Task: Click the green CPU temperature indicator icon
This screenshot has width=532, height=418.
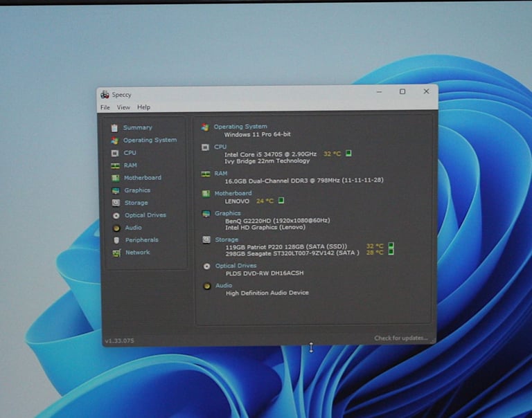Action: (348, 153)
